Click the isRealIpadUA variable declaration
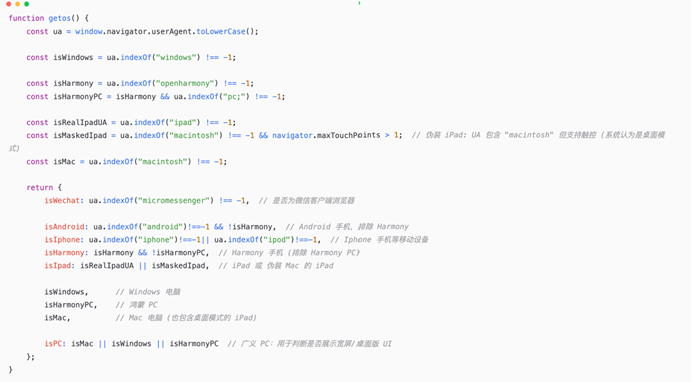692x382 pixels. click(80, 123)
